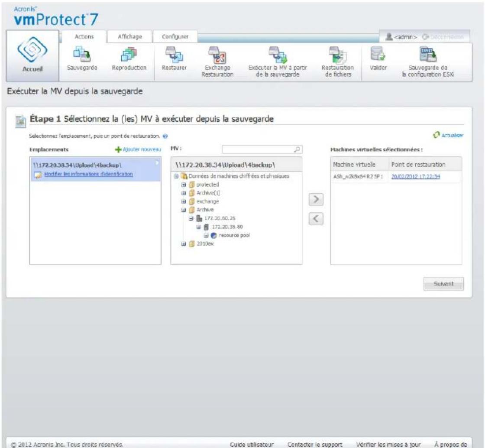This screenshot has width=485, height=448.
Task: Collapse Données de machines chiffrées et physiques
Action: point(176,176)
